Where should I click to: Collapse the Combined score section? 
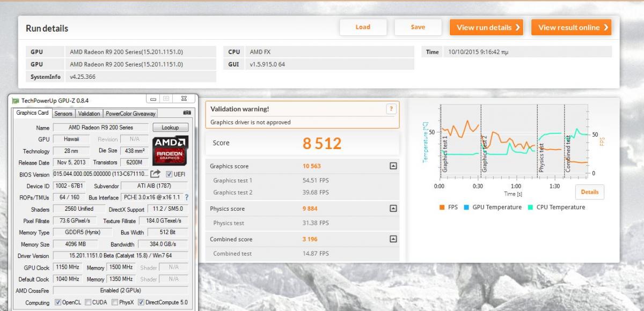(x=393, y=239)
